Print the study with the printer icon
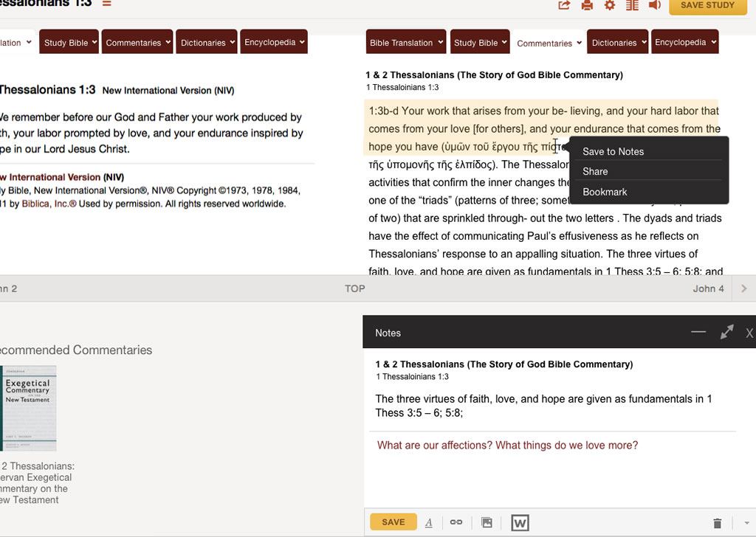The image size is (756, 537). click(x=587, y=5)
